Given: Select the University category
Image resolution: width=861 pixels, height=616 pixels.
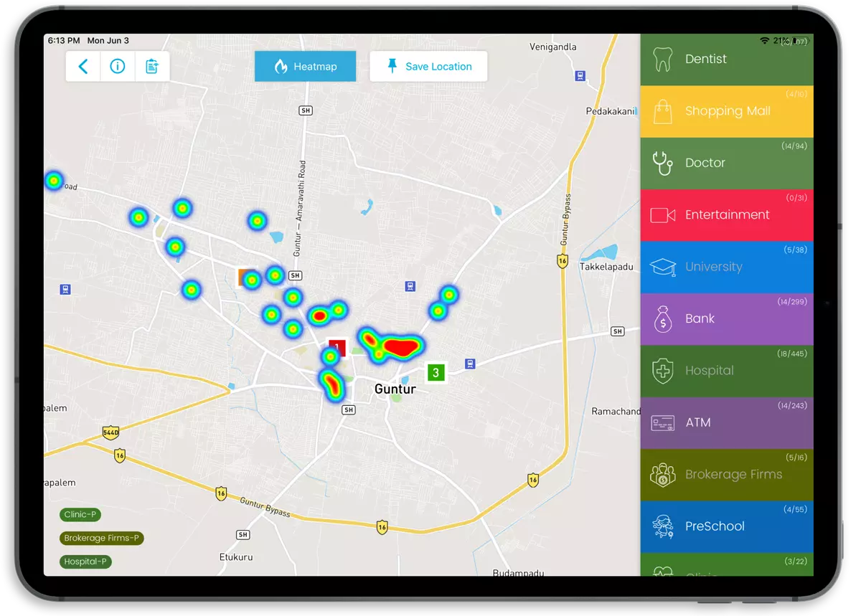Looking at the screenshot, I should tap(727, 267).
